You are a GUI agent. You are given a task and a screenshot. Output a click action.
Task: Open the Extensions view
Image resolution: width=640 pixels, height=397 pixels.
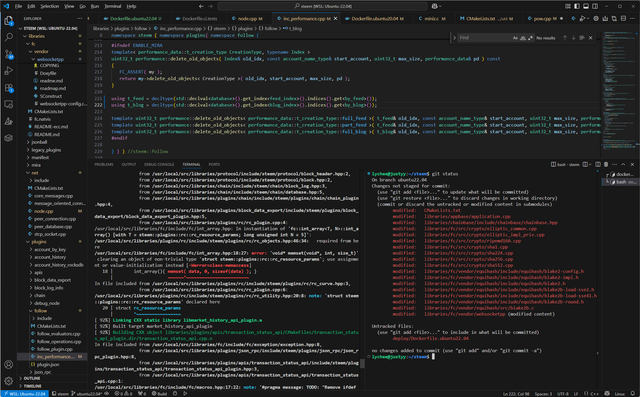coord(9,88)
